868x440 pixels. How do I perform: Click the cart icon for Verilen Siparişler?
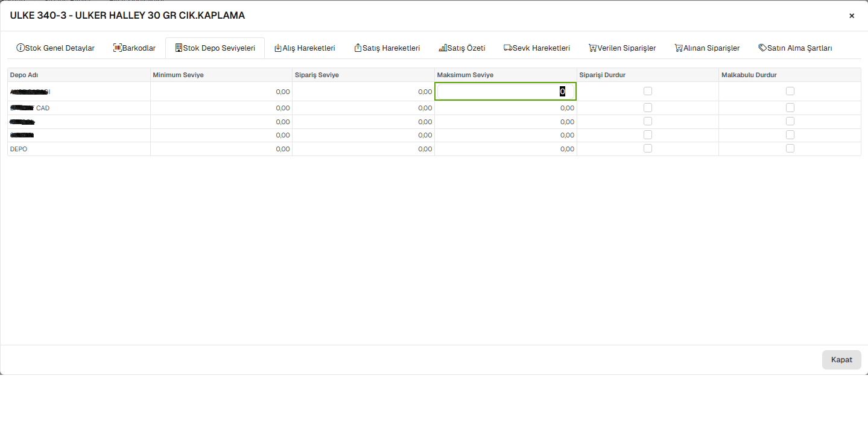tap(593, 48)
